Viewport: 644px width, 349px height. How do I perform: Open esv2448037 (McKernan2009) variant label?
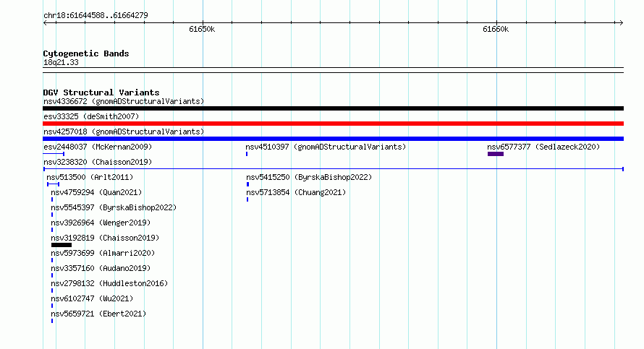tap(98, 147)
